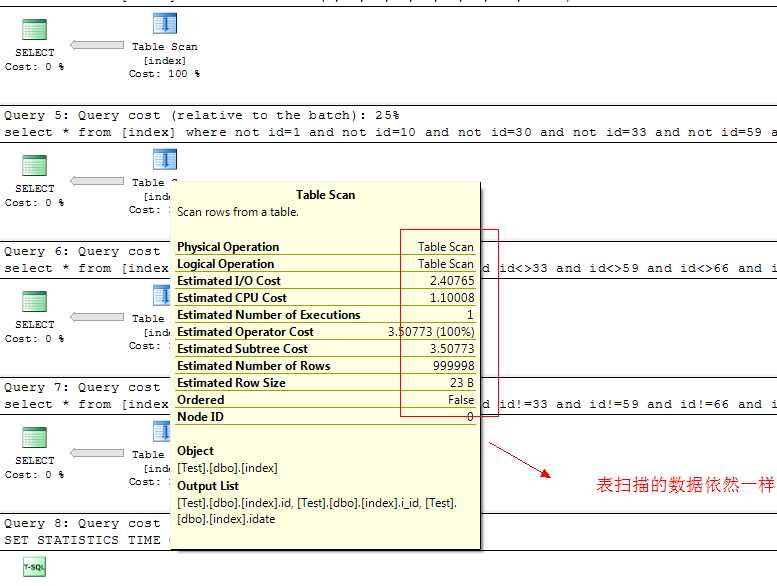Click the Query 8 cost header text
The height and width of the screenshot is (586, 777).
pyautogui.click(x=82, y=524)
